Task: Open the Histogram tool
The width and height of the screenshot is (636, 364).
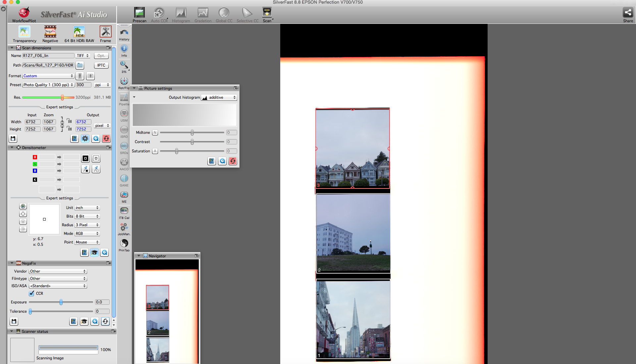Action: 181,15
